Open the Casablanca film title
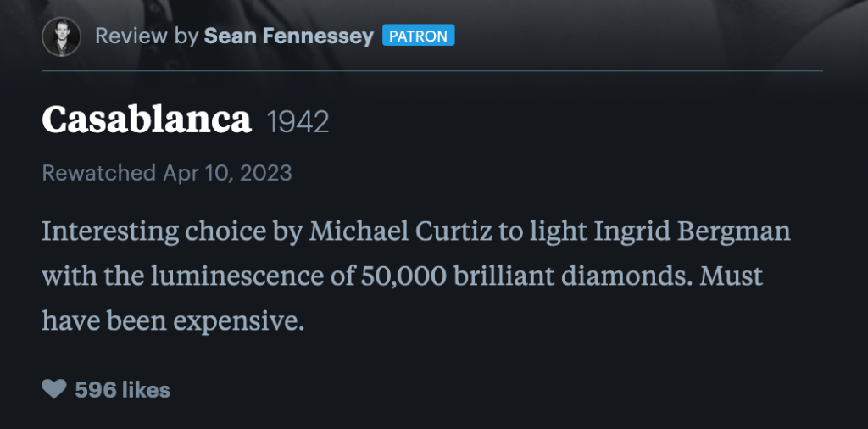The image size is (868, 429). tap(147, 121)
